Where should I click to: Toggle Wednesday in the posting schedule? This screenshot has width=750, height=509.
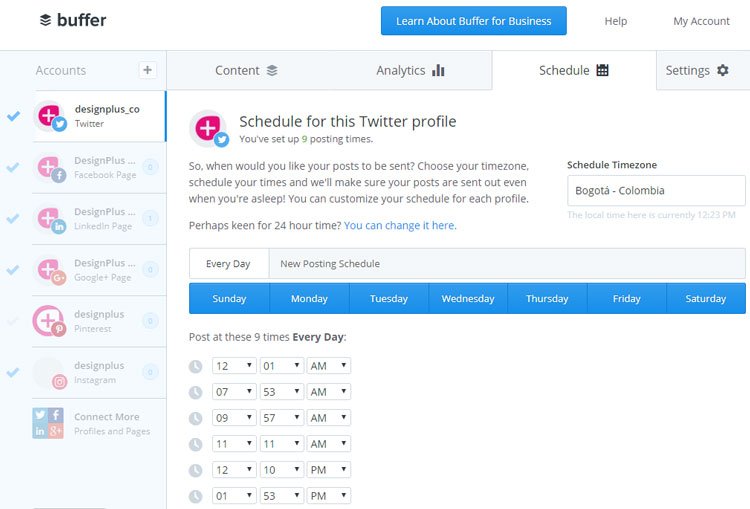coord(468,299)
